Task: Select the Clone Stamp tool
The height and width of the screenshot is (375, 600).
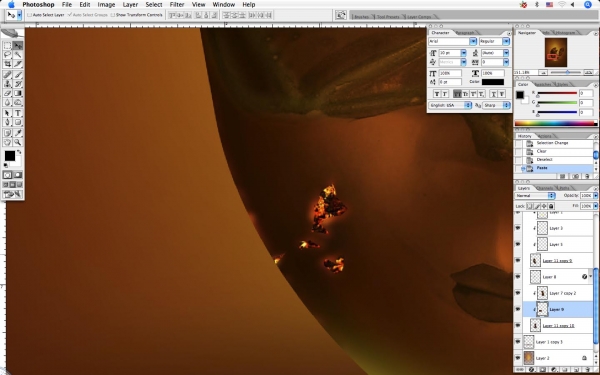Action: (7, 84)
